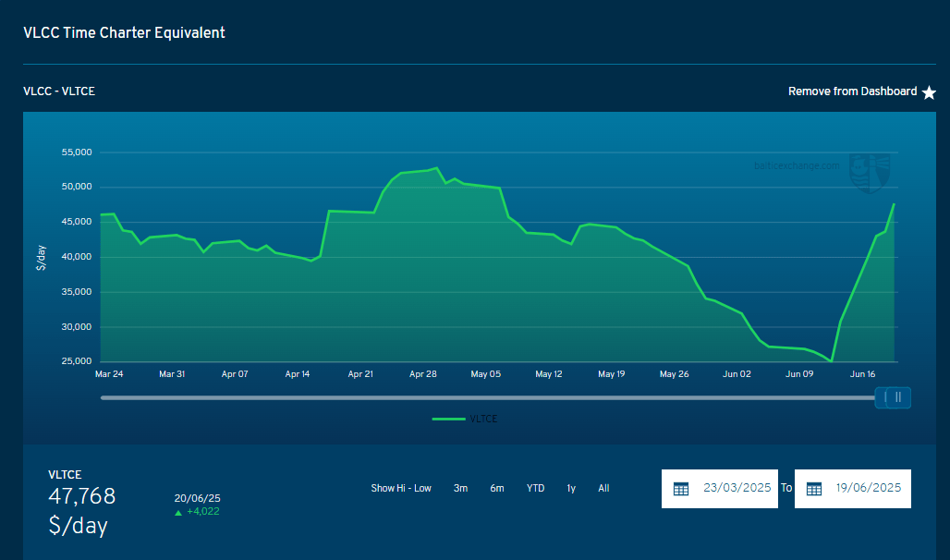Screen dimensions: 950x560
Task: Click the Baltic Exchange watermark logo
Action: coord(870,174)
